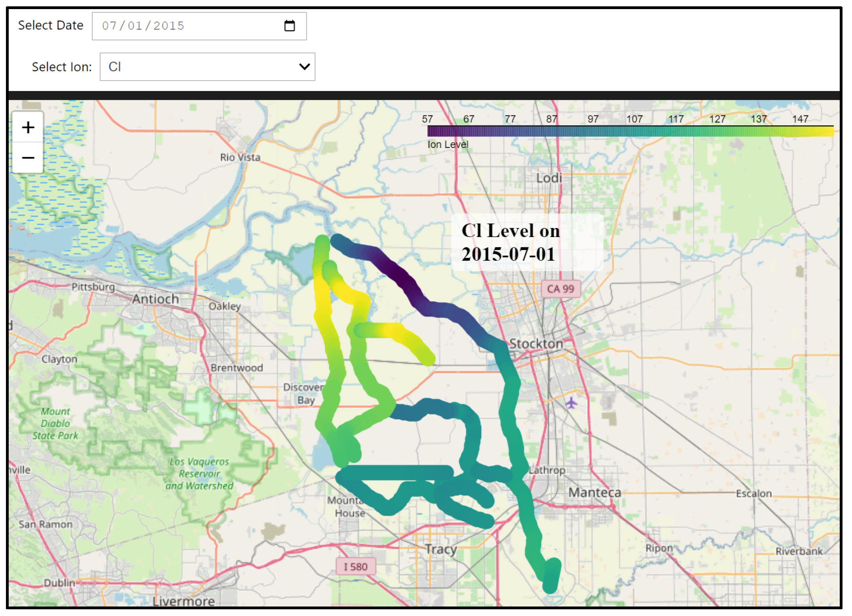Click the map zoom in plus button

tap(28, 127)
